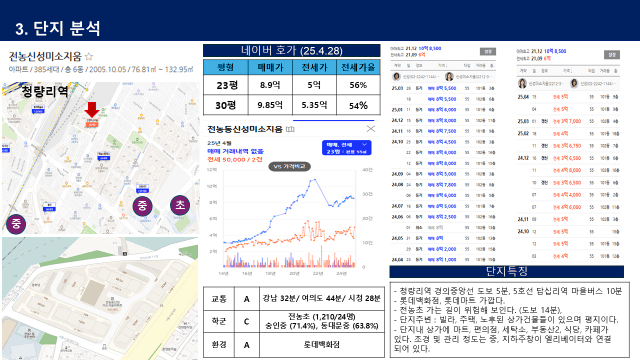Click the 24.10 sale row priced 8억 4,500
This screenshot has height=360, width=640.
tap(443, 142)
